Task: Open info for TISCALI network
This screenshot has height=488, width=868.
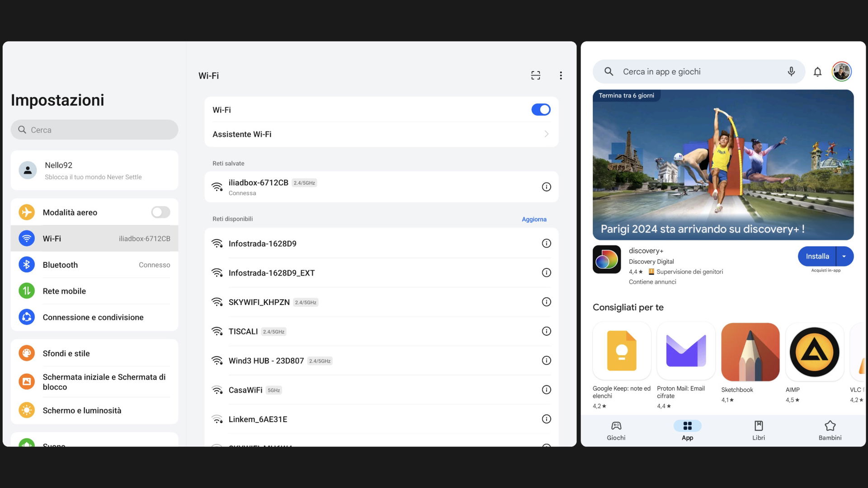Action: point(546,331)
